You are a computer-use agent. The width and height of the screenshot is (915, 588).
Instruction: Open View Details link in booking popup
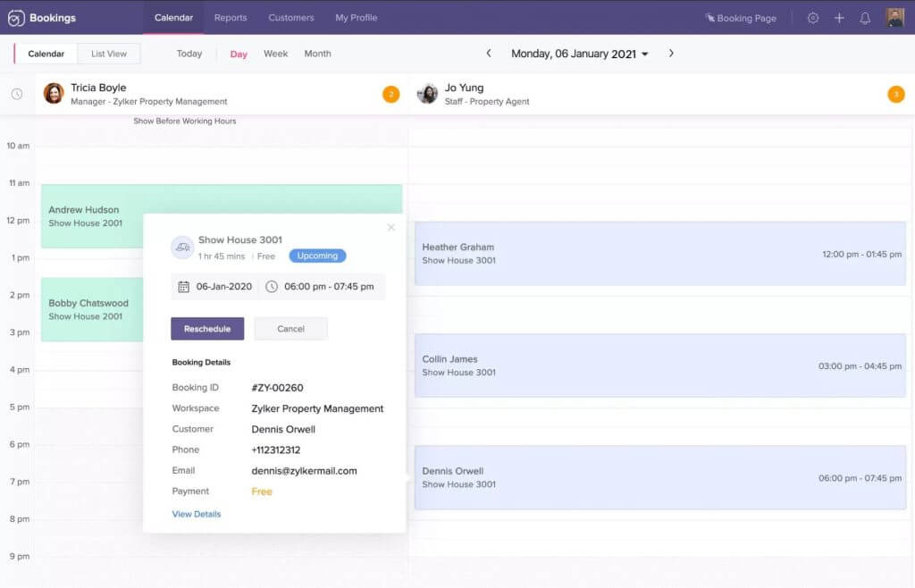pyautogui.click(x=196, y=514)
